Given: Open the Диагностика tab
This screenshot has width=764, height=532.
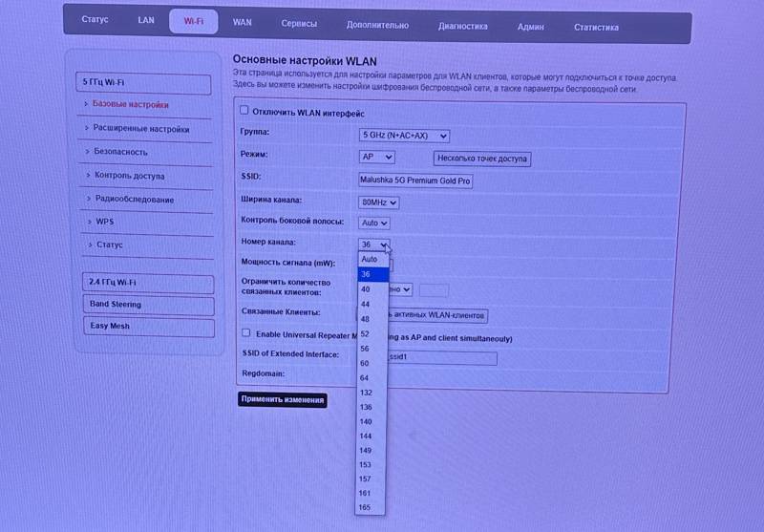Looking at the screenshot, I should click(463, 27).
